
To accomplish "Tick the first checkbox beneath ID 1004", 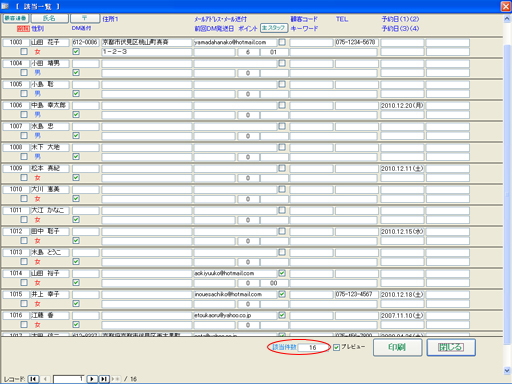I will pos(24,72).
